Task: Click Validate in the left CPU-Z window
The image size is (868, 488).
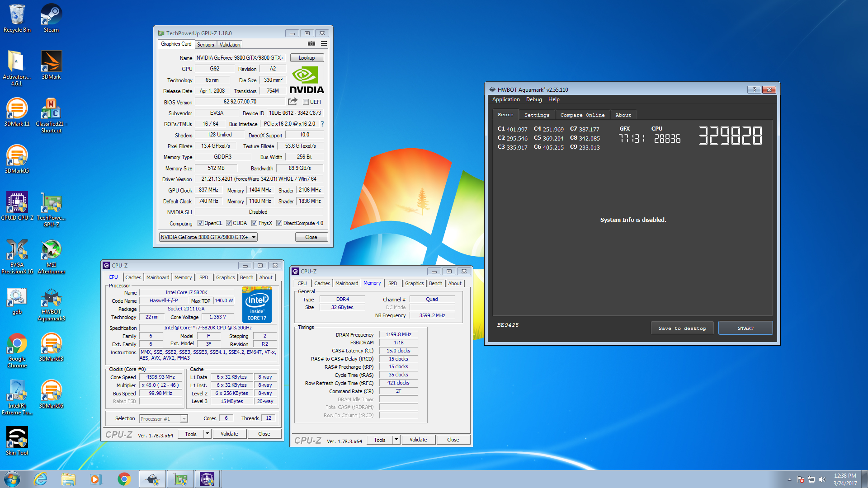Action: (229, 434)
